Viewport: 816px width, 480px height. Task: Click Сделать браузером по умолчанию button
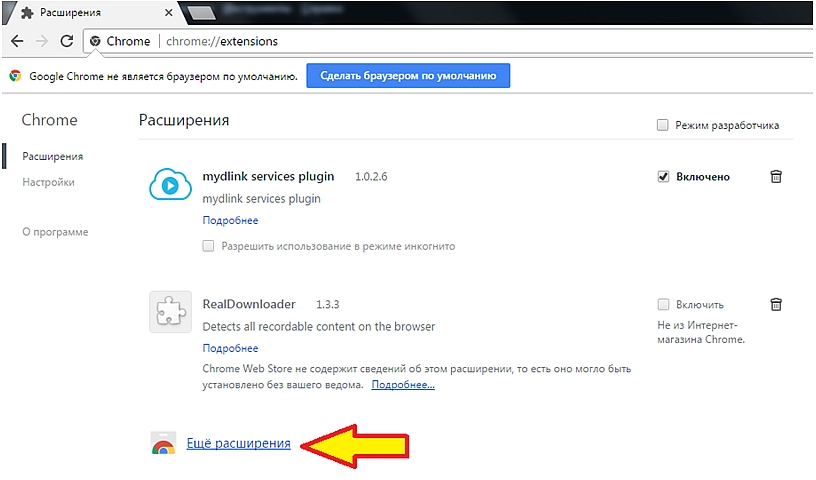pyautogui.click(x=408, y=76)
